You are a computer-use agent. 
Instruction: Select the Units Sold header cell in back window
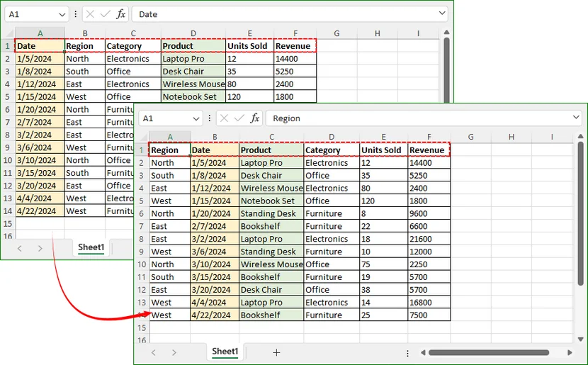coord(250,46)
